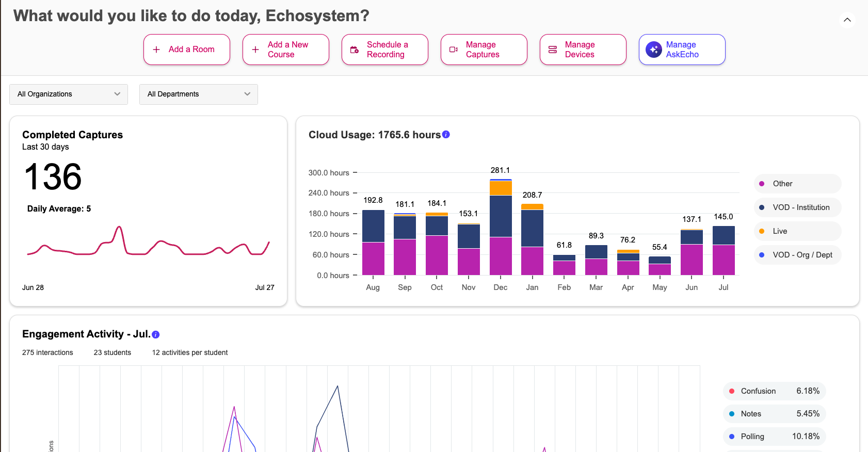Click the Add a New Course button

tap(286, 50)
